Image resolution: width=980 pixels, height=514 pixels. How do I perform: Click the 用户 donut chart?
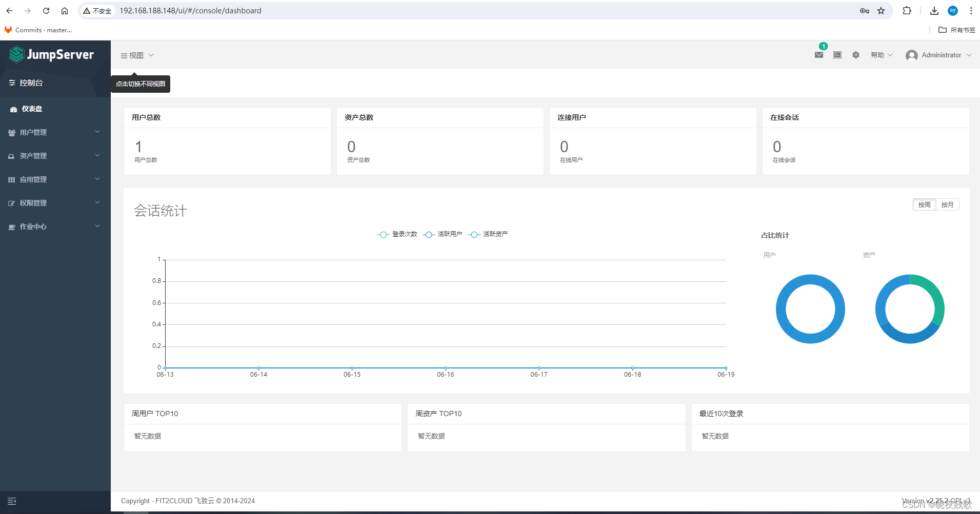(x=810, y=309)
